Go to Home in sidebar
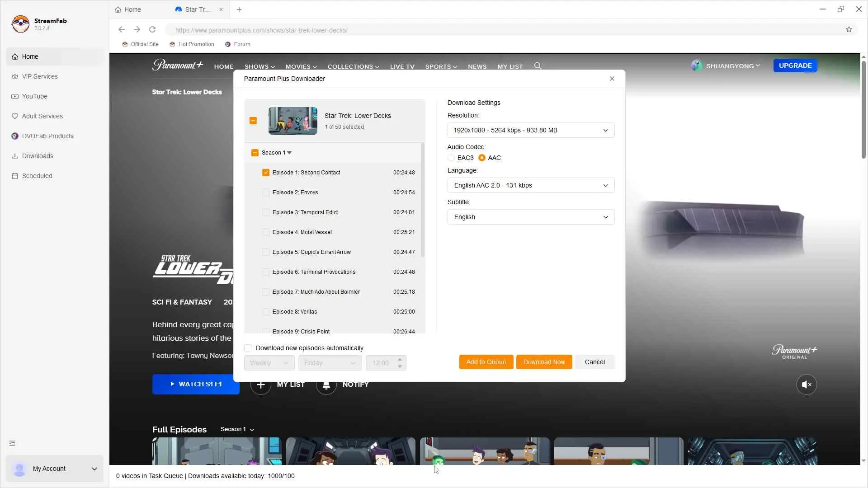Image resolution: width=868 pixels, height=488 pixels. coord(54,56)
